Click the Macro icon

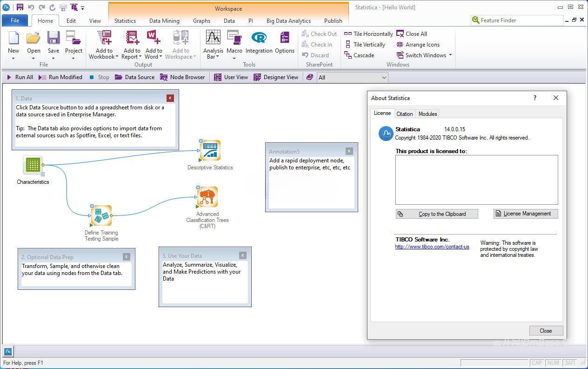pyautogui.click(x=234, y=38)
